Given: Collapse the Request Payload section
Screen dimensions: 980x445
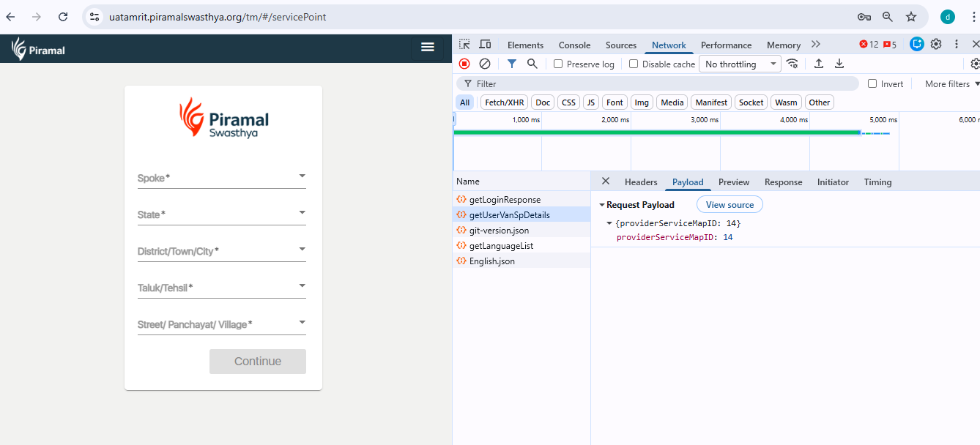Looking at the screenshot, I should click(602, 205).
